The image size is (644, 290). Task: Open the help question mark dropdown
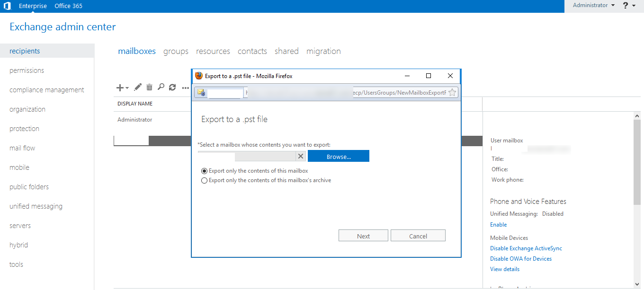click(629, 6)
